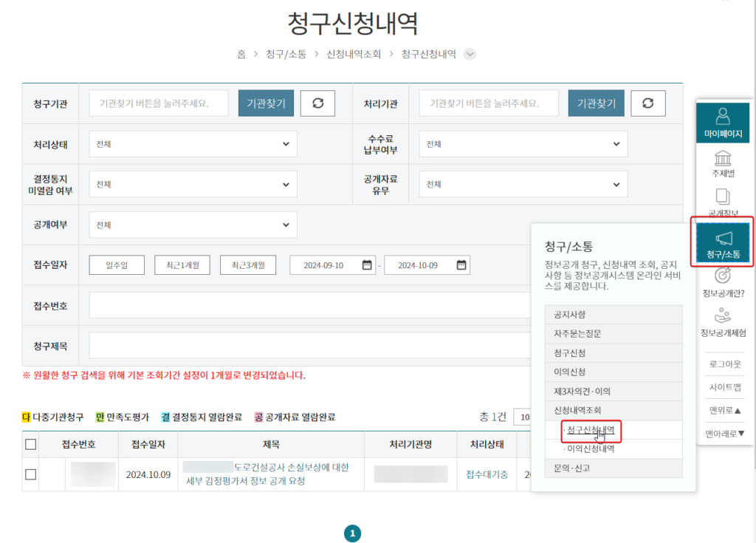Image resolution: width=756 pixels, height=543 pixels.
Task: Click the 접수번호 column header
Action: 78,444
